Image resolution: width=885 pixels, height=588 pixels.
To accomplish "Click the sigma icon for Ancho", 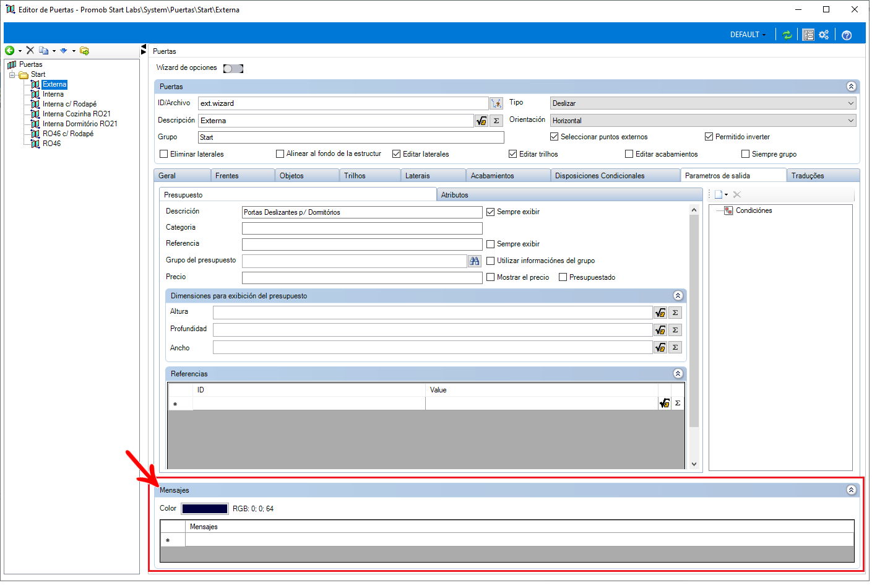I will coord(675,347).
